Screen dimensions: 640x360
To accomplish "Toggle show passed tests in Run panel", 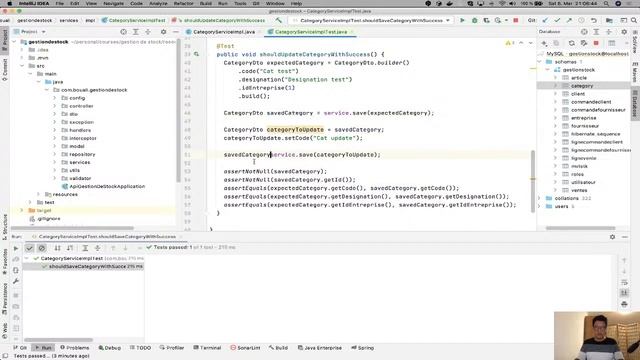I will (29, 248).
